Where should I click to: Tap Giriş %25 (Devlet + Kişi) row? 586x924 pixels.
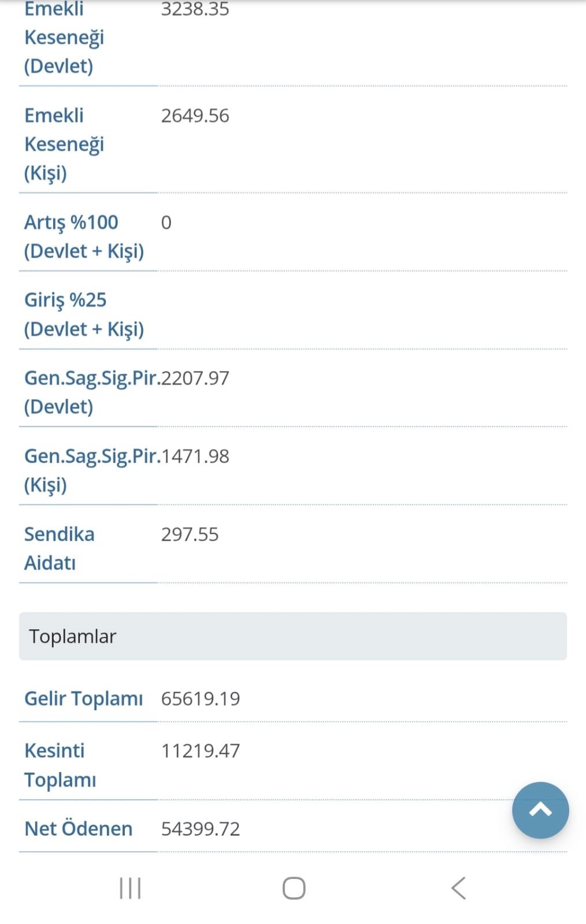293,314
